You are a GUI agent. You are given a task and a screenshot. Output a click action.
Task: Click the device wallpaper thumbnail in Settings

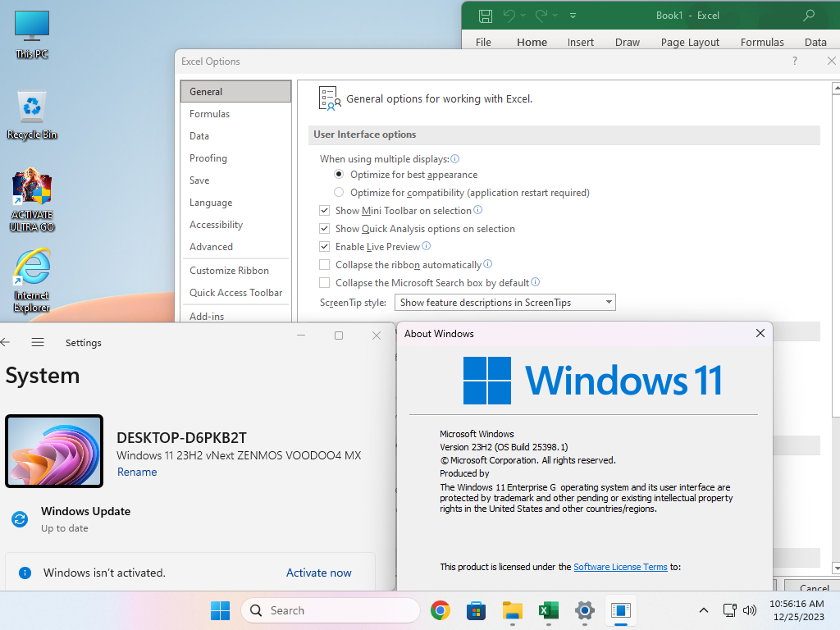[x=54, y=451]
